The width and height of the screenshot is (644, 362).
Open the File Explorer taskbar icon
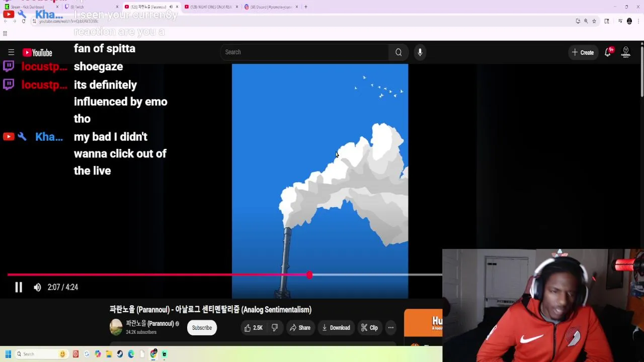109,354
